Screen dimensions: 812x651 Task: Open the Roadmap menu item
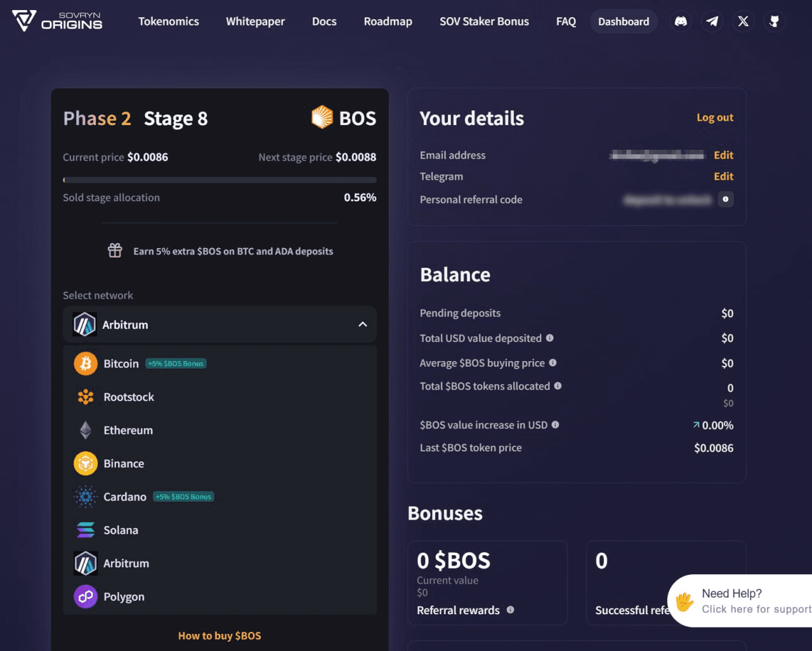pyautogui.click(x=388, y=22)
